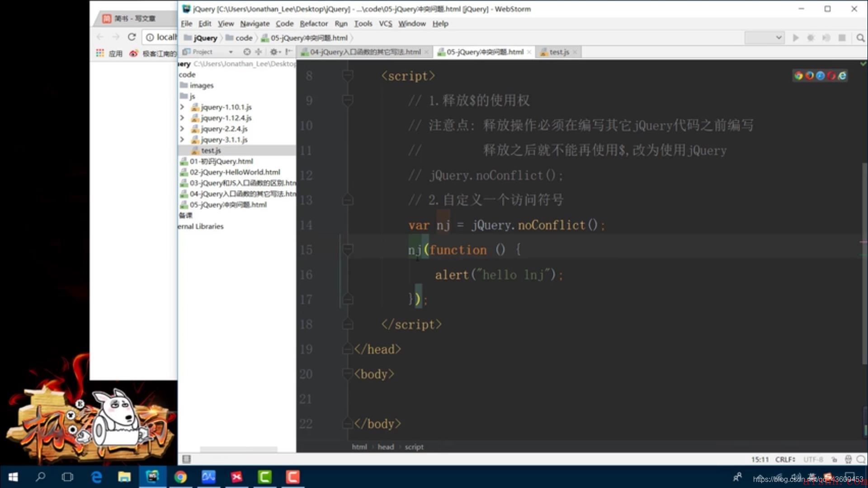Open in Firefox browser icon in editor
The width and height of the screenshot is (868, 488).
809,76
